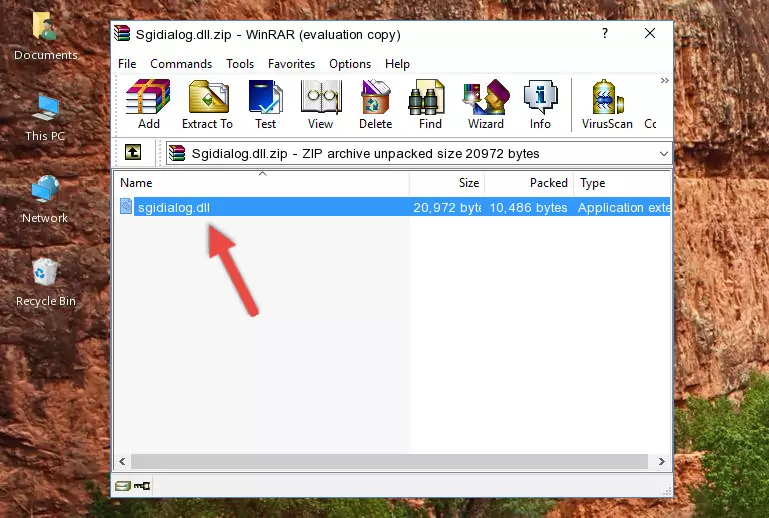Click the 10,486 bytes packed value
The image size is (769, 518).
(528, 207)
